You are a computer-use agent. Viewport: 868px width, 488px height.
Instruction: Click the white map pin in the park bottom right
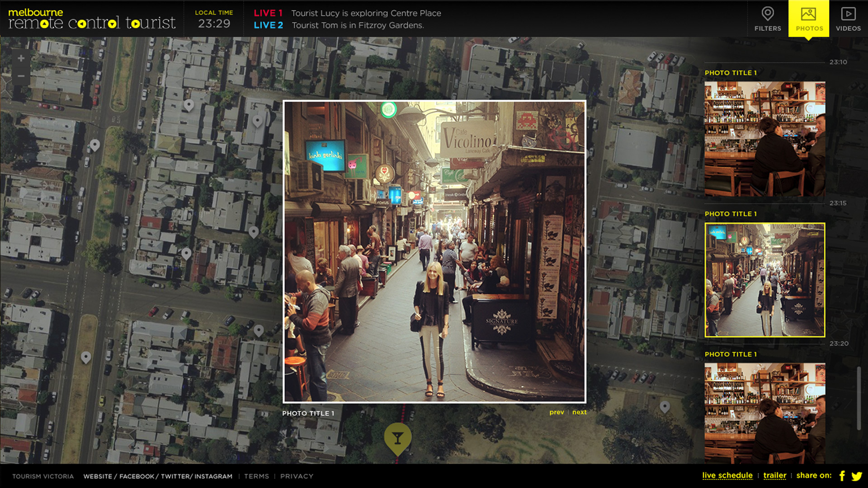point(665,407)
